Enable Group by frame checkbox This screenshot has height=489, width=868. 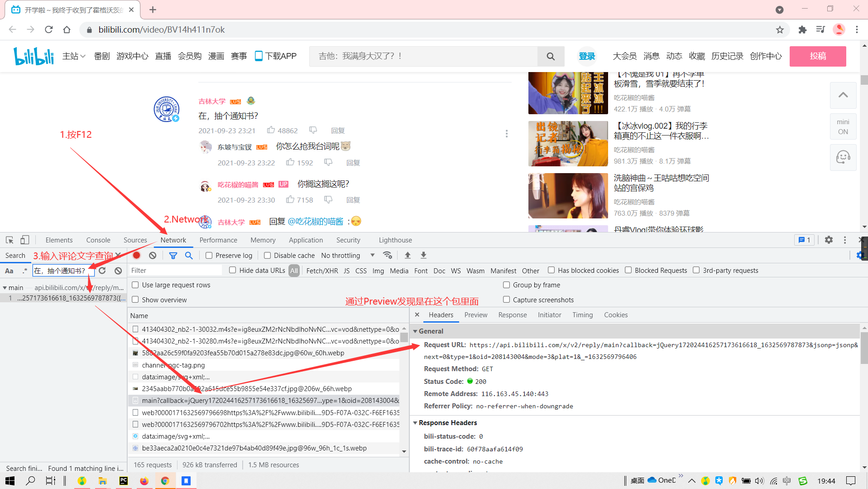[506, 285]
